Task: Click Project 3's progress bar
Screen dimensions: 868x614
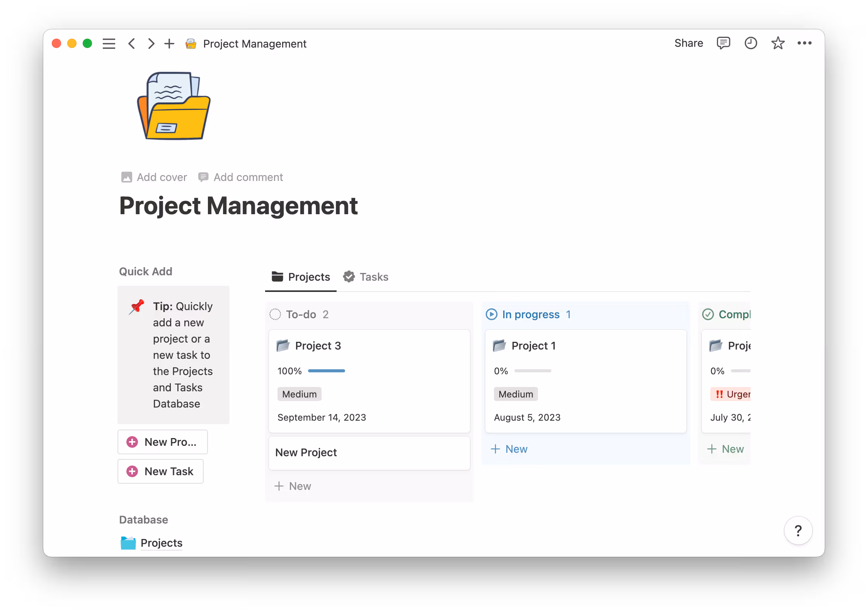Action: click(x=326, y=371)
